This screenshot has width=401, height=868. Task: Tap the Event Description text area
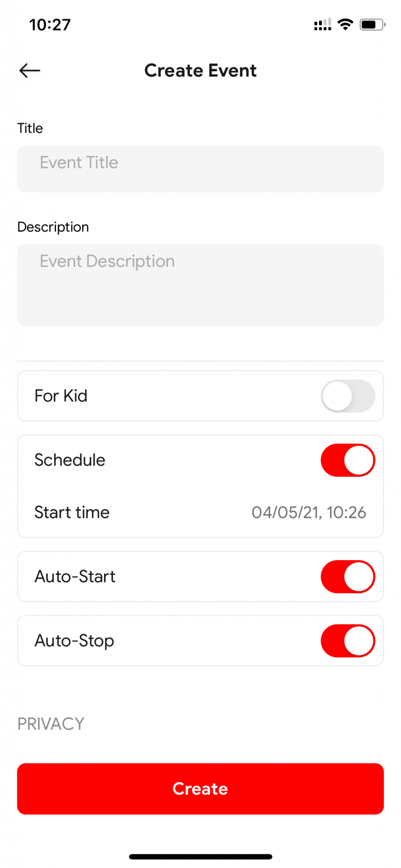click(200, 285)
